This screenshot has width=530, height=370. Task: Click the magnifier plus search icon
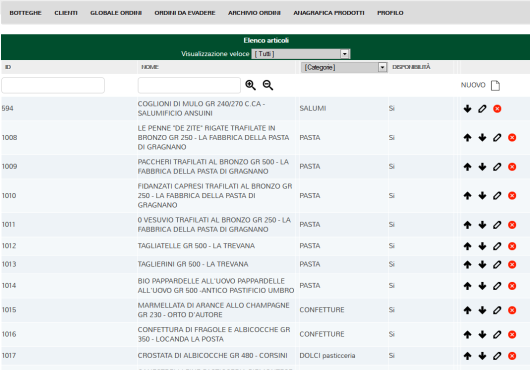(250, 85)
